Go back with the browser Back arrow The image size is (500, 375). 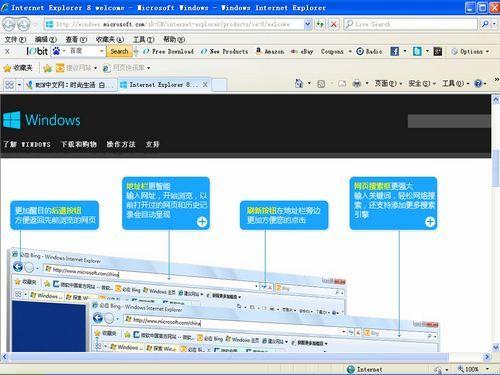(x=9, y=24)
